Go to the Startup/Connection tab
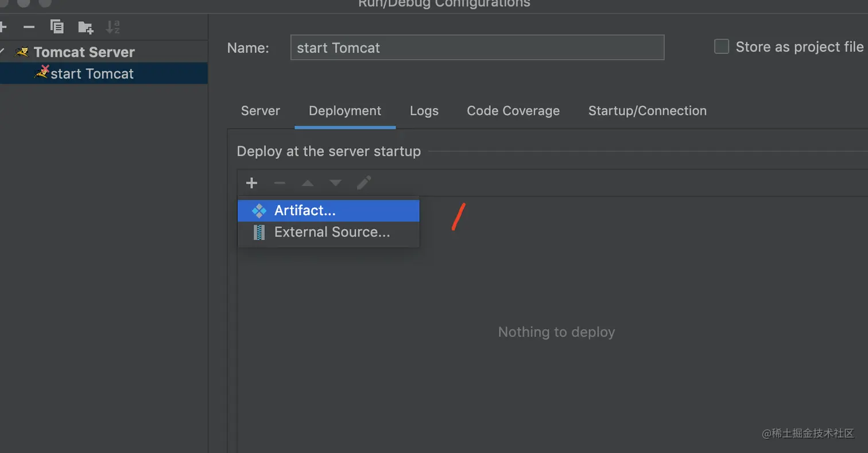 [647, 111]
